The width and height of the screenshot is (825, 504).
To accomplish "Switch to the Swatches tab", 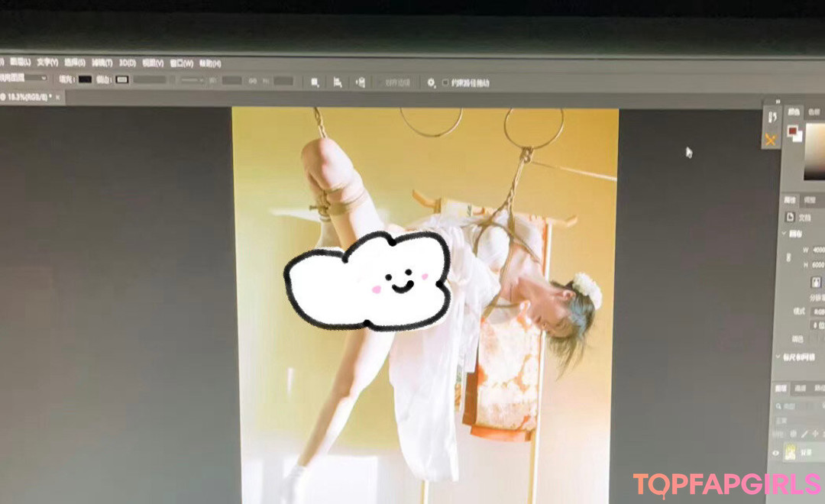I will click(x=814, y=111).
